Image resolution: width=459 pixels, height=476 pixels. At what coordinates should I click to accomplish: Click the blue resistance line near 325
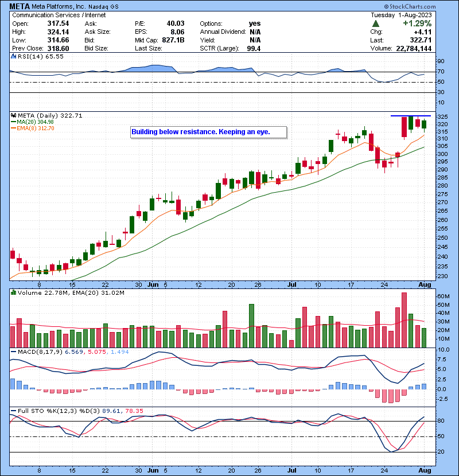tap(411, 116)
